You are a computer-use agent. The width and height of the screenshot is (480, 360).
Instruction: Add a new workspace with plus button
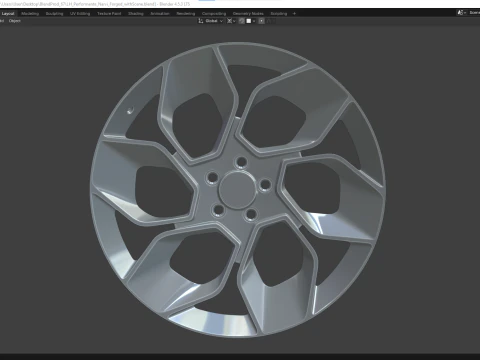(294, 14)
